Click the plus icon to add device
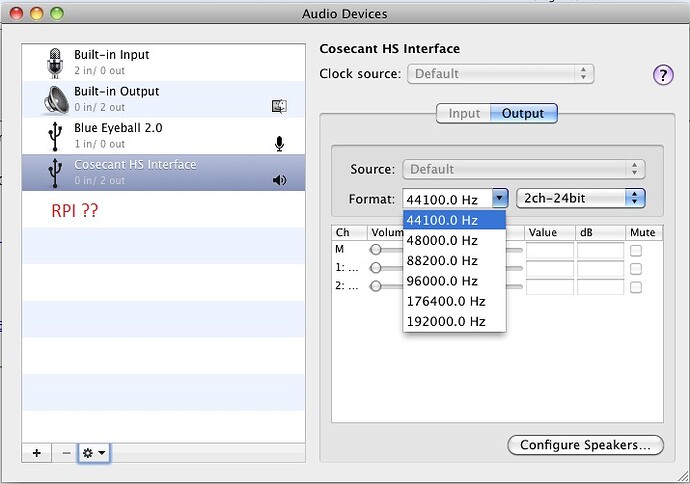The width and height of the screenshot is (690, 484). click(x=37, y=453)
